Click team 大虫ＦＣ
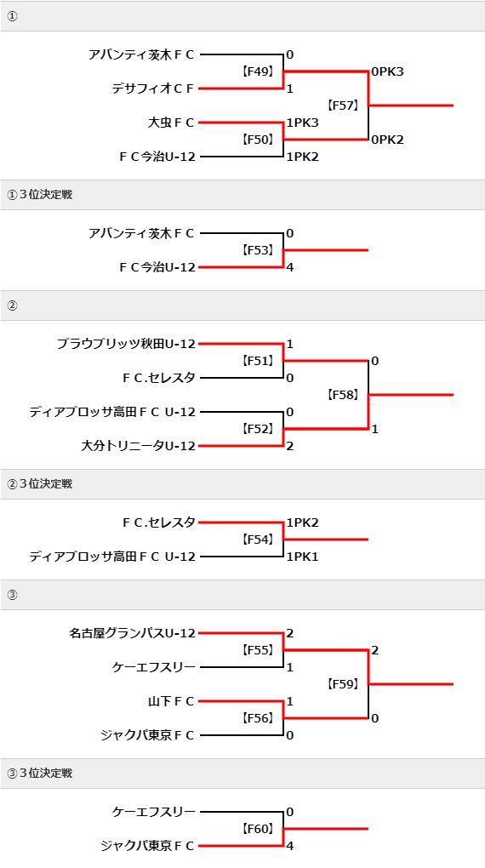The image size is (485, 868). (x=171, y=123)
